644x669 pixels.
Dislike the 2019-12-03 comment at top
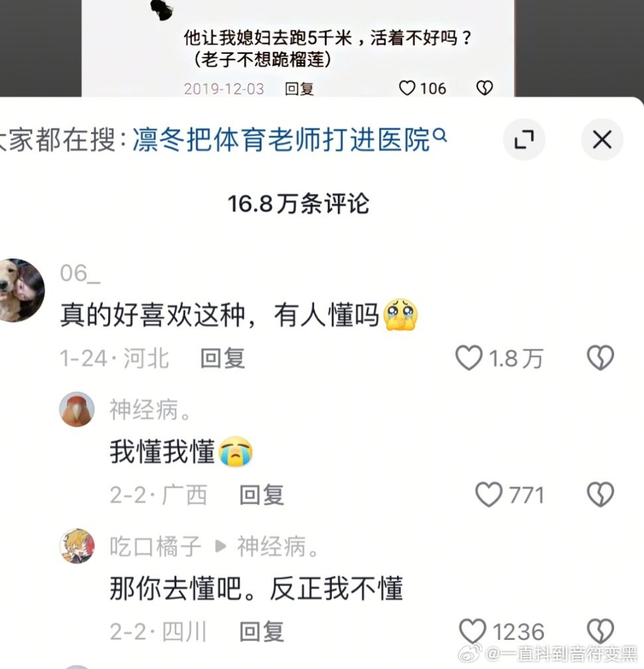tap(485, 88)
